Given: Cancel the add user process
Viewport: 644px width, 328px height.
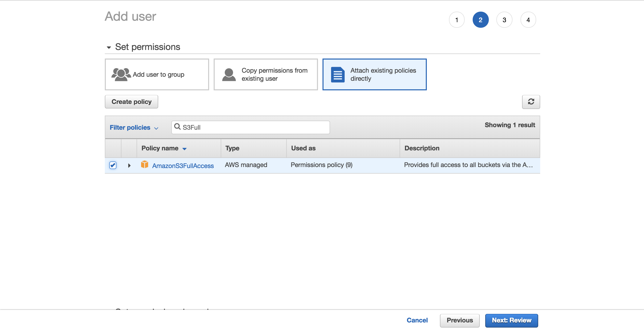Looking at the screenshot, I should (x=417, y=320).
